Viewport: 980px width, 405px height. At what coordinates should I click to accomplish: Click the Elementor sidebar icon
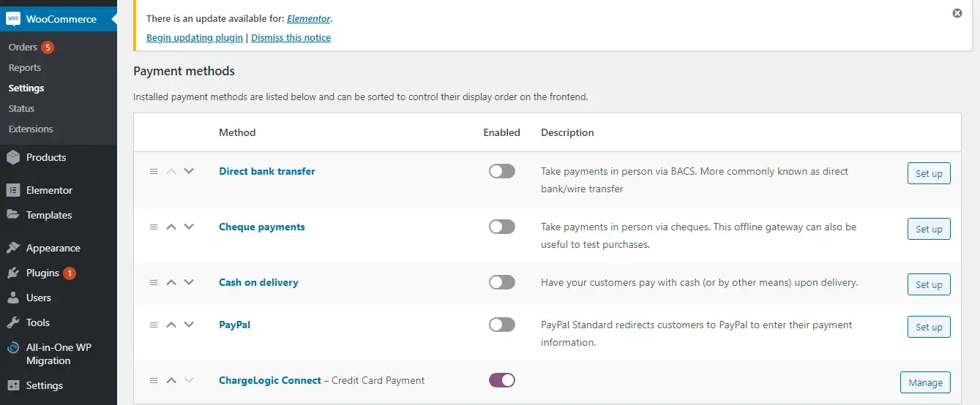point(12,190)
